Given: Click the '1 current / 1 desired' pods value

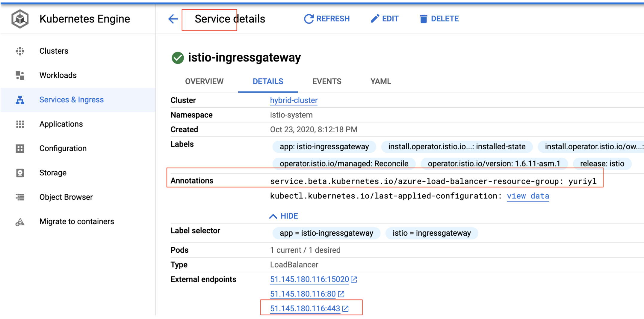Looking at the screenshot, I should [305, 250].
